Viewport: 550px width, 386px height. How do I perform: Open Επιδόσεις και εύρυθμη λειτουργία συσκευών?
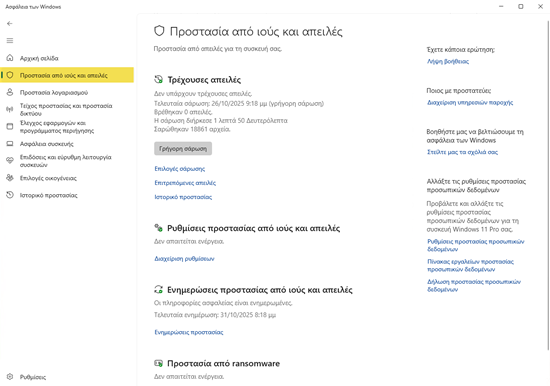(x=67, y=161)
